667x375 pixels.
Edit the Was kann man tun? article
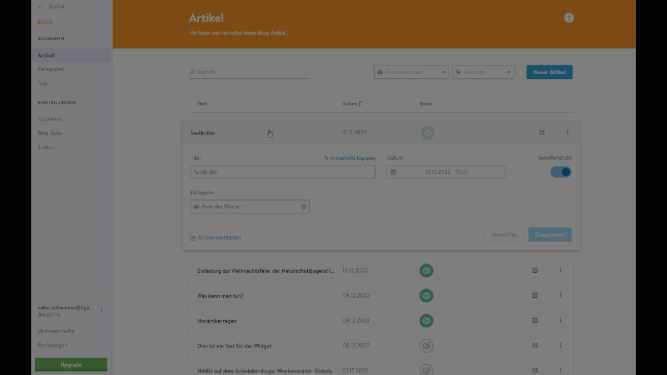point(535,295)
